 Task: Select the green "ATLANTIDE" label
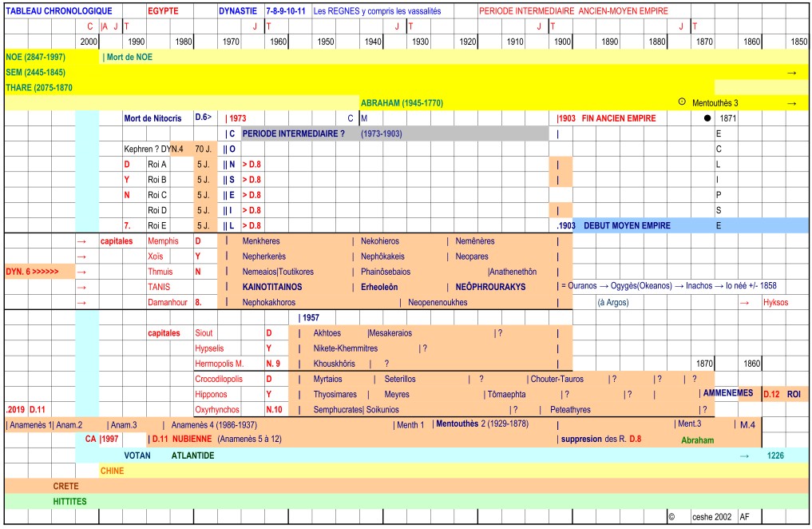pos(192,456)
